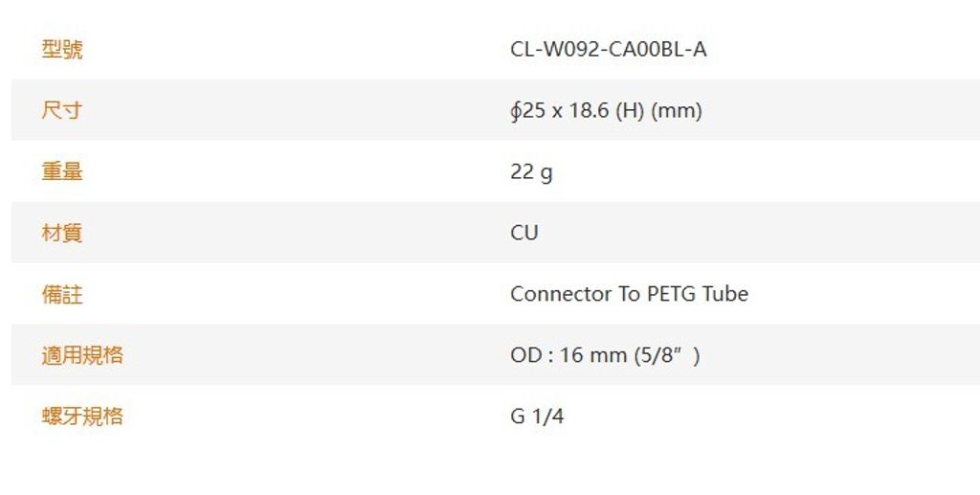Click the gray 材質 table row background

496,233
